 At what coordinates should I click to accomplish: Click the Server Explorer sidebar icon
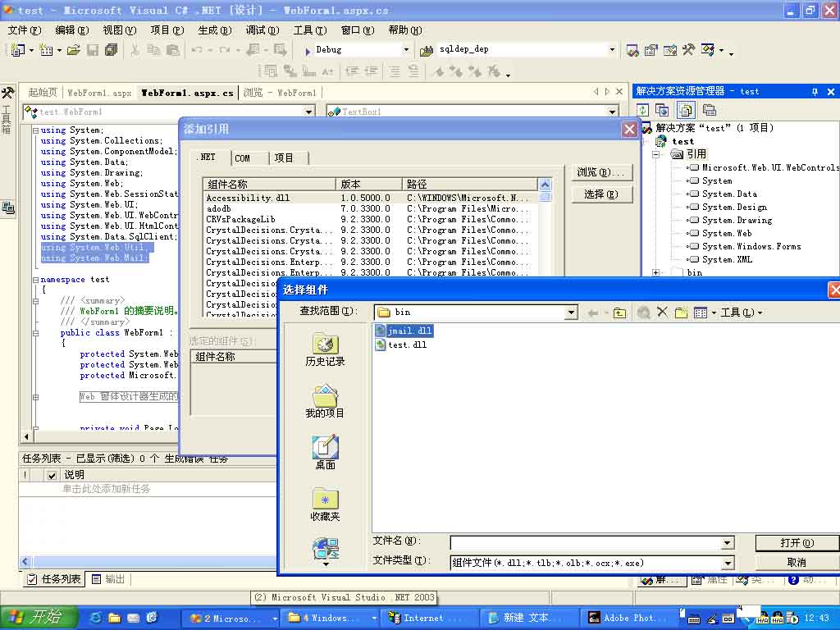[8, 208]
